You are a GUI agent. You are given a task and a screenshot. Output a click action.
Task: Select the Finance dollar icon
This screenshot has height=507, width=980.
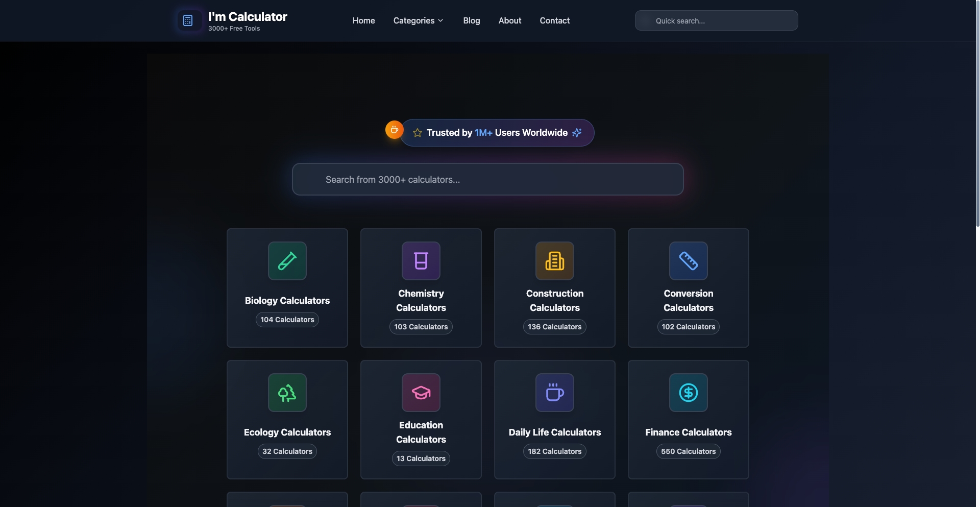pos(688,393)
